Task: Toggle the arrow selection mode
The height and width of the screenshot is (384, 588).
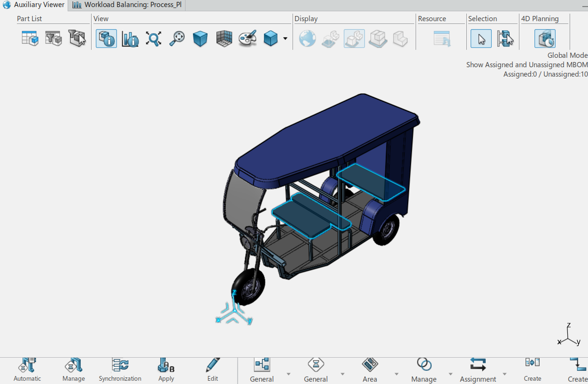Action: (x=481, y=39)
